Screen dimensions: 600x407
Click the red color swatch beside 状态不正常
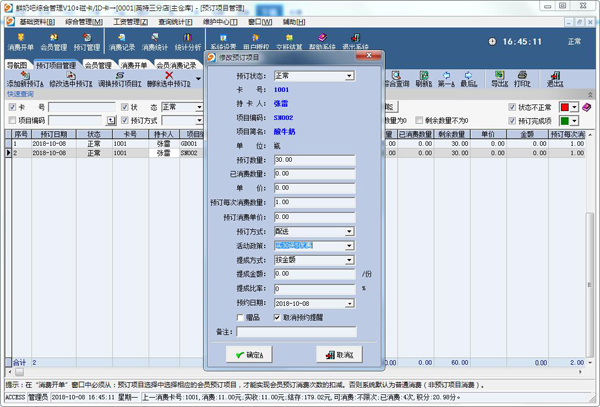click(564, 107)
